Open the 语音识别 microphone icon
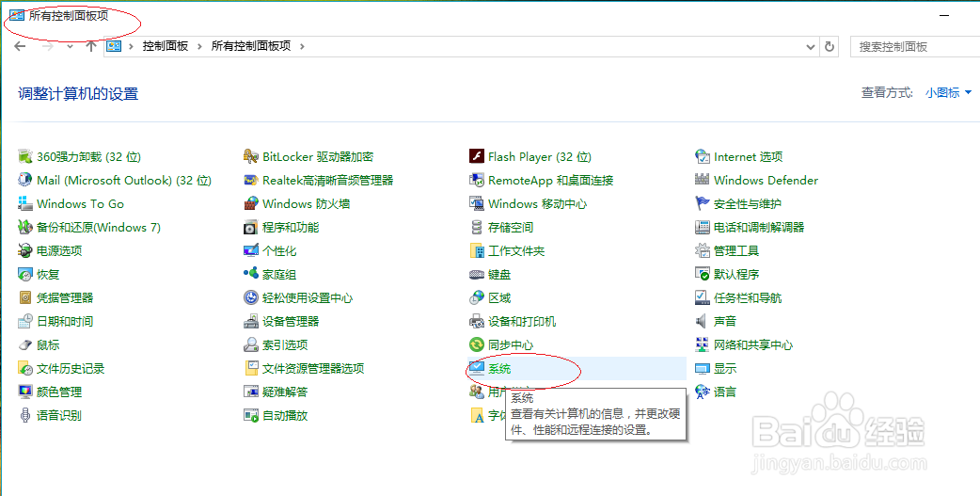The width and height of the screenshot is (980, 496). tap(25, 415)
